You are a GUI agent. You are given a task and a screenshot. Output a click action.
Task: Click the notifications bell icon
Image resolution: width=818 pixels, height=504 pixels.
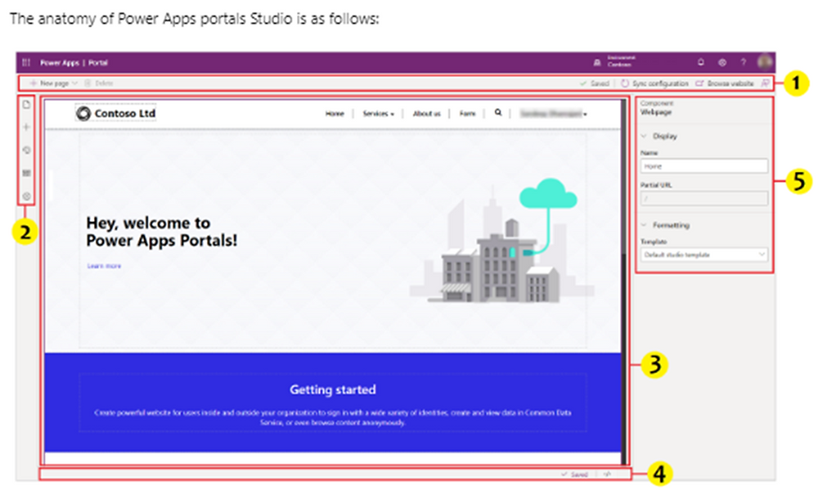pyautogui.click(x=701, y=62)
